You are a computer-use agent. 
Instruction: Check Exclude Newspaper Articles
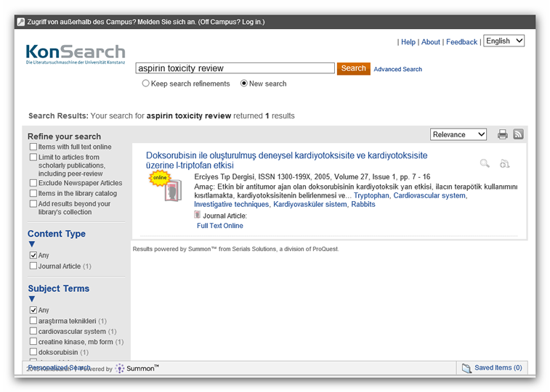[x=33, y=183]
